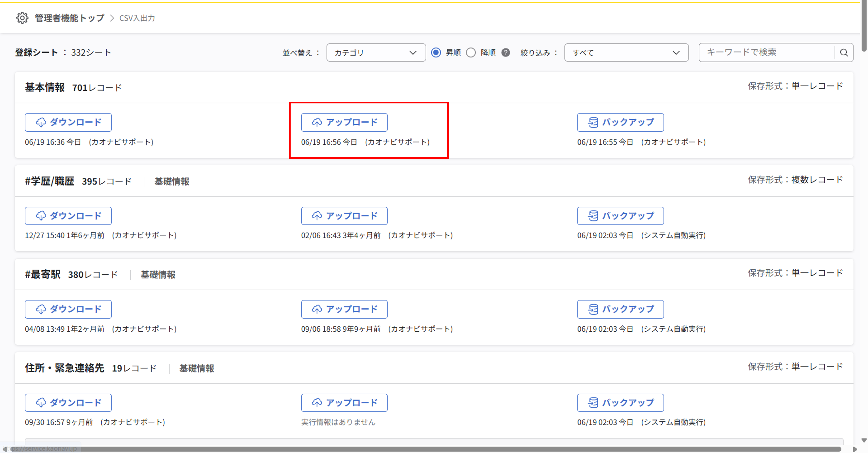This screenshot has width=868, height=453.
Task: Click the #学歴/職歴 sheet title
Action: pos(50,181)
